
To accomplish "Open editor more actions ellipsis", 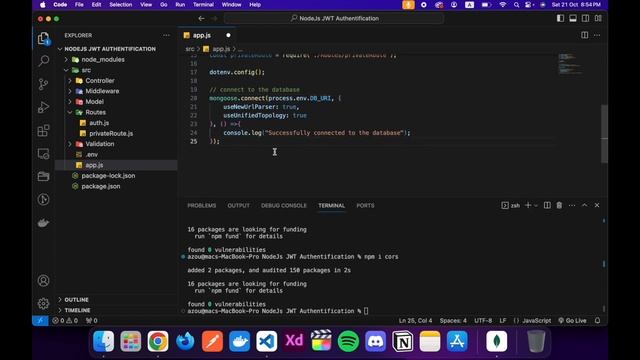I will coord(597,35).
